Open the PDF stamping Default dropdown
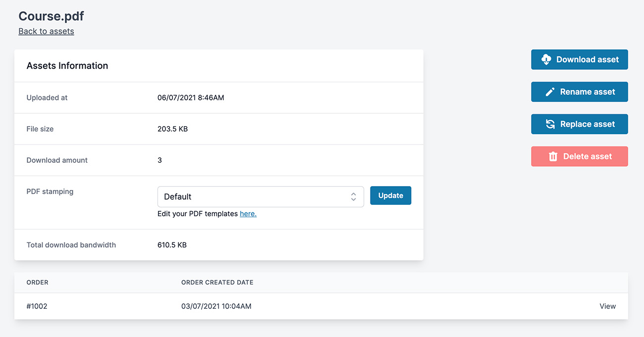 (260, 196)
